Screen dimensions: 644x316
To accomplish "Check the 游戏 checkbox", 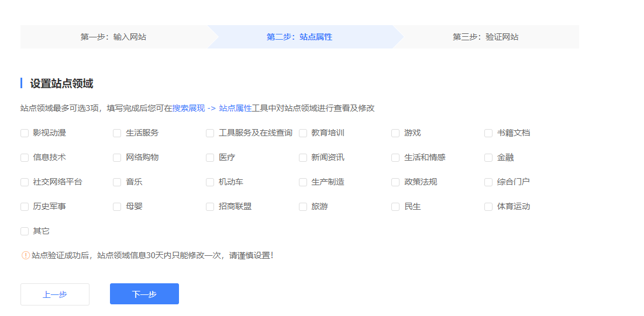I will [395, 133].
